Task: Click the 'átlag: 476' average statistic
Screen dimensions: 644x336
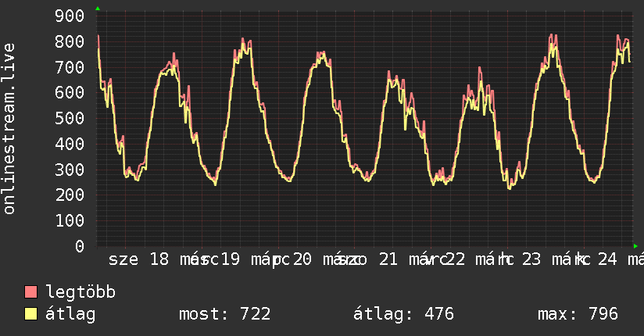Action: 403,314
